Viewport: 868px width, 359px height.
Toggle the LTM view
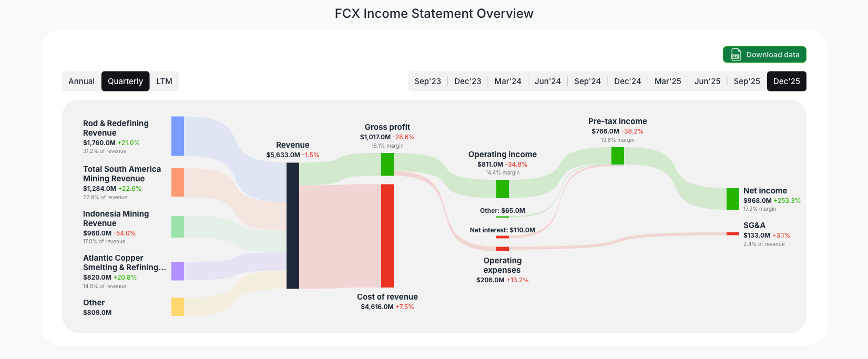(164, 81)
